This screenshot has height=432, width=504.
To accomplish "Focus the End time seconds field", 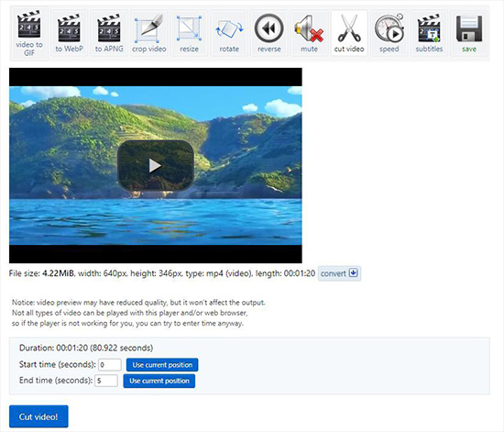I will tap(106, 381).
